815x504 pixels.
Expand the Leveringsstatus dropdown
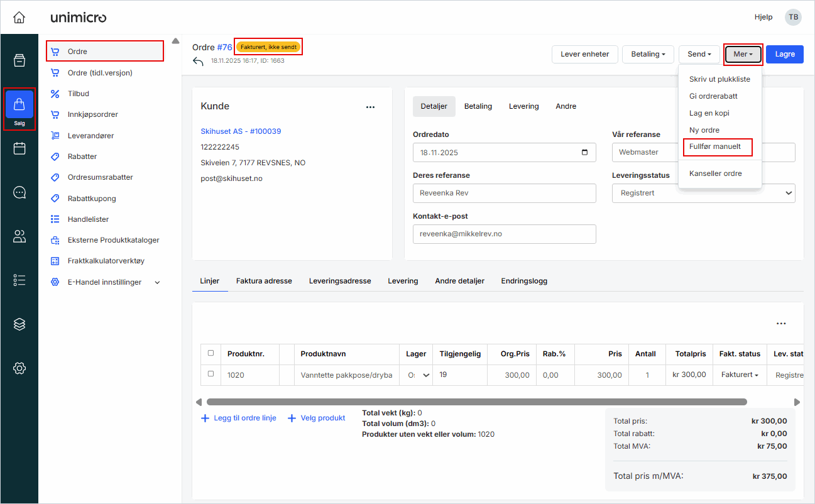703,193
